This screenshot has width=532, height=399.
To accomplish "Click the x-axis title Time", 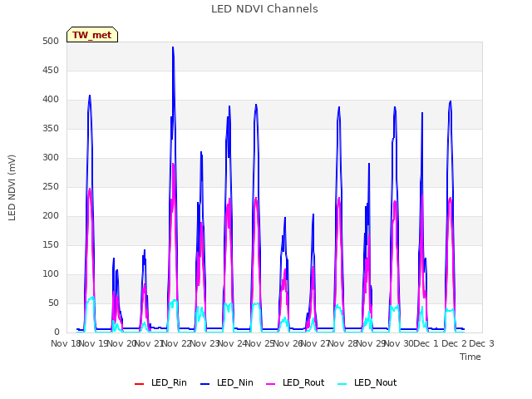I will tap(470, 357).
